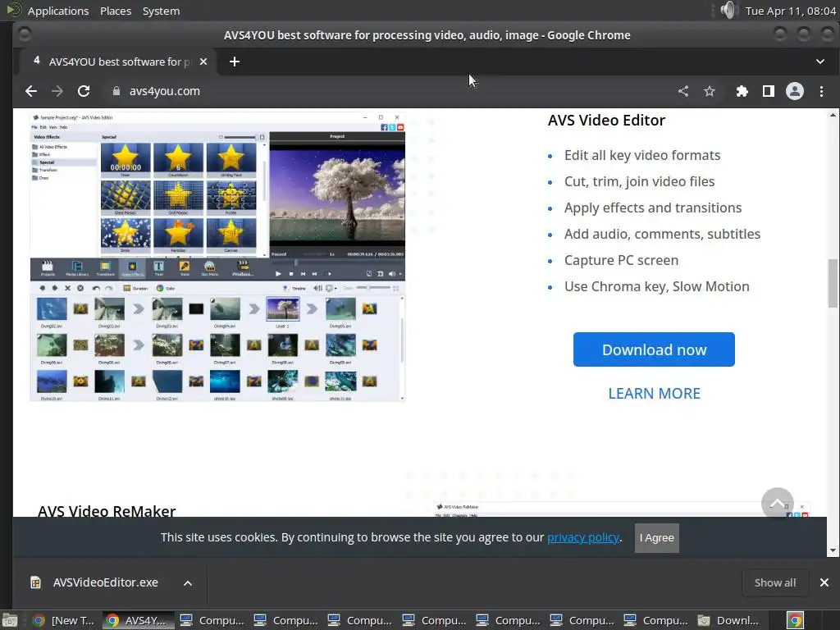Click the forward navigation arrow
This screenshot has width=840, height=630.
(x=57, y=91)
